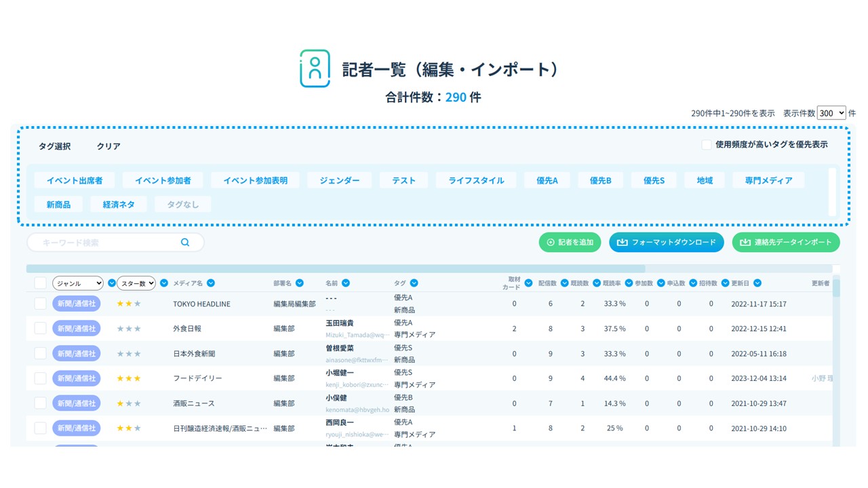Enable 使用頻度が高いタグを優先表示 checkbox
Screen dimensions: 868x488
tap(707, 144)
